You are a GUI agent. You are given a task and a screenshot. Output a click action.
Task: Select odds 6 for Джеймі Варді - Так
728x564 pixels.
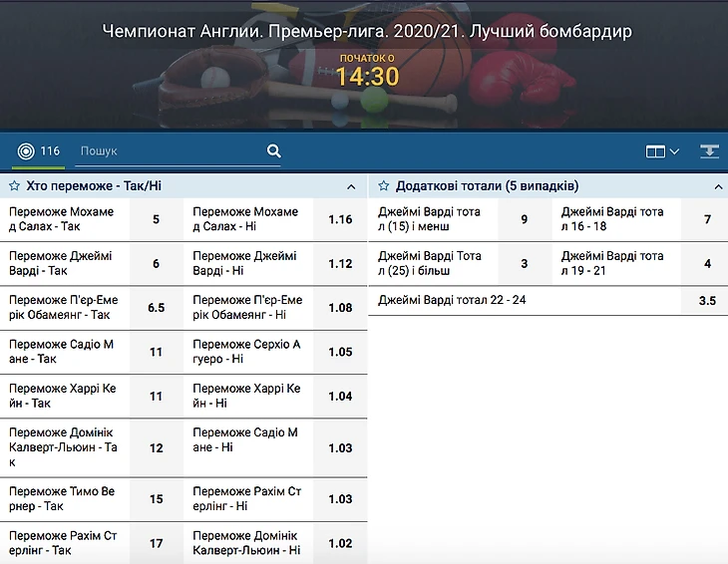point(157,264)
